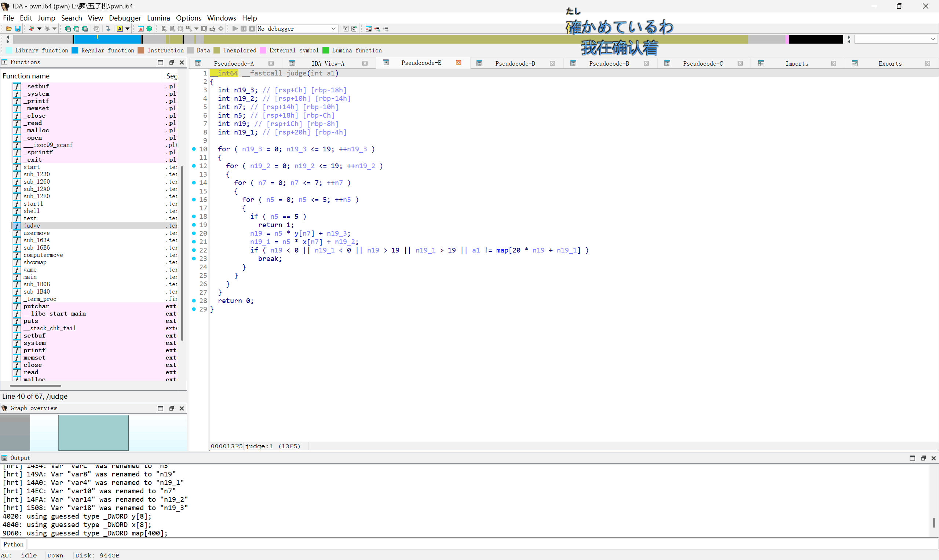Viewport: 939px width, 560px height.
Task: Toggle breakpoint dot on line 28
Action: coord(194,301)
